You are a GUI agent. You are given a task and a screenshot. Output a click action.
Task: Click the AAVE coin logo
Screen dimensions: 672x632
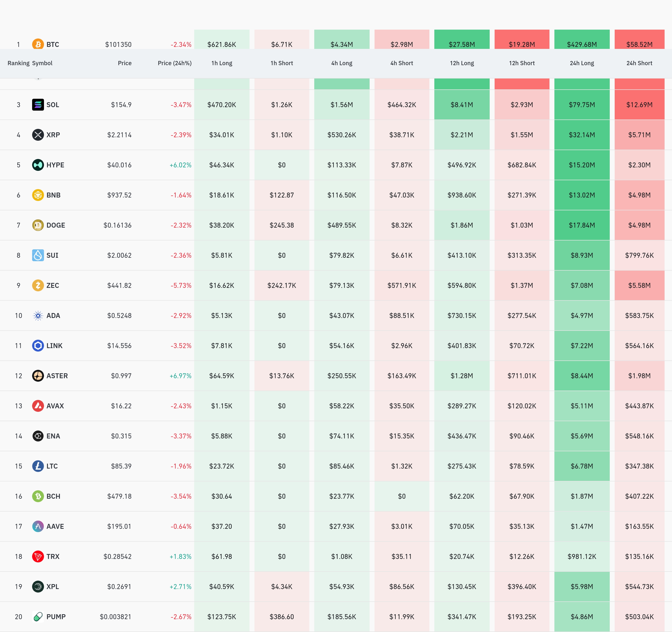(x=38, y=526)
